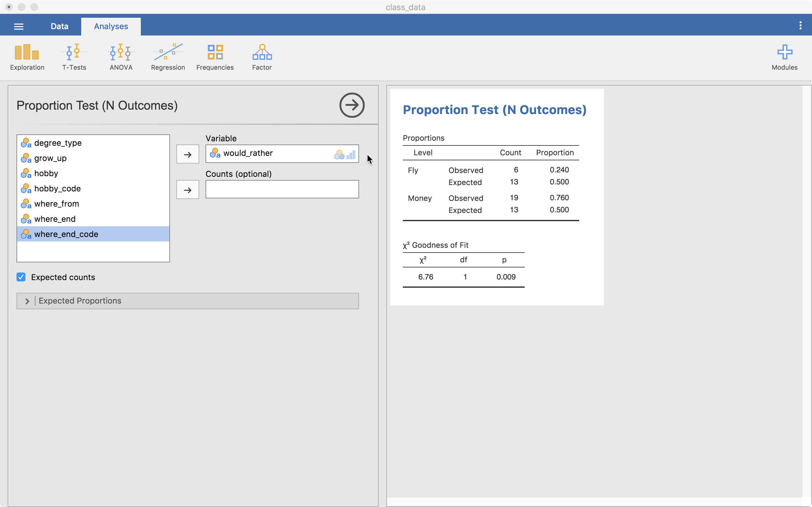The image size is (812, 507).
Task: Click the second arrow button for counts
Action: [x=188, y=189]
